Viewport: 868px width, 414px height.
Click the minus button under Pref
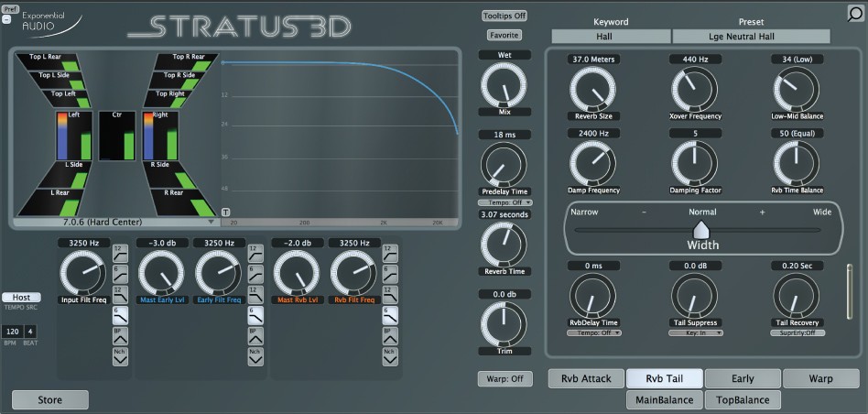6,19
